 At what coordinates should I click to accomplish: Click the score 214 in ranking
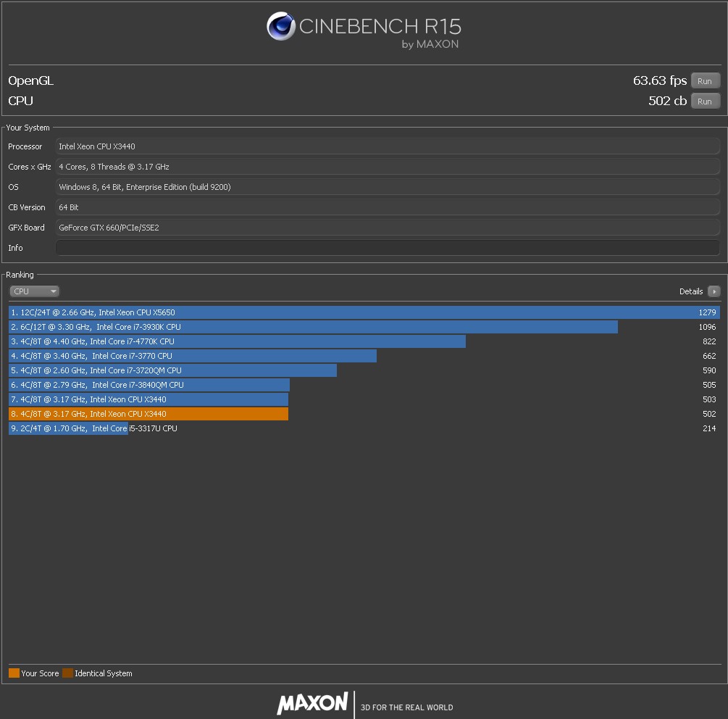click(x=709, y=428)
